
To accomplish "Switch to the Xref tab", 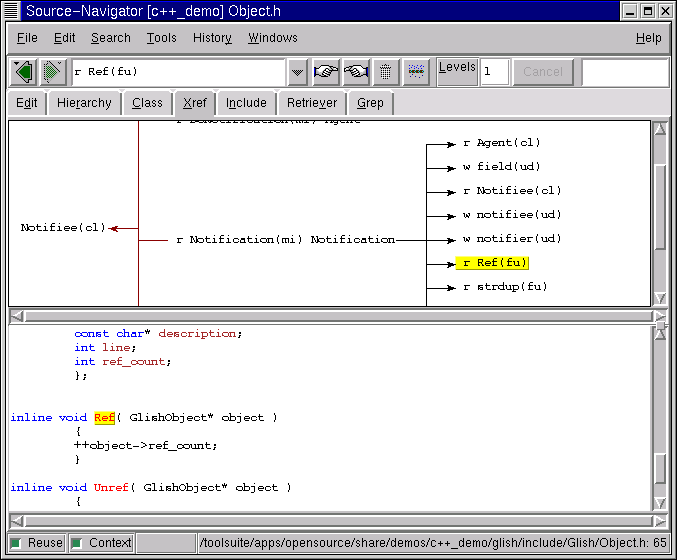I will pyautogui.click(x=195, y=103).
